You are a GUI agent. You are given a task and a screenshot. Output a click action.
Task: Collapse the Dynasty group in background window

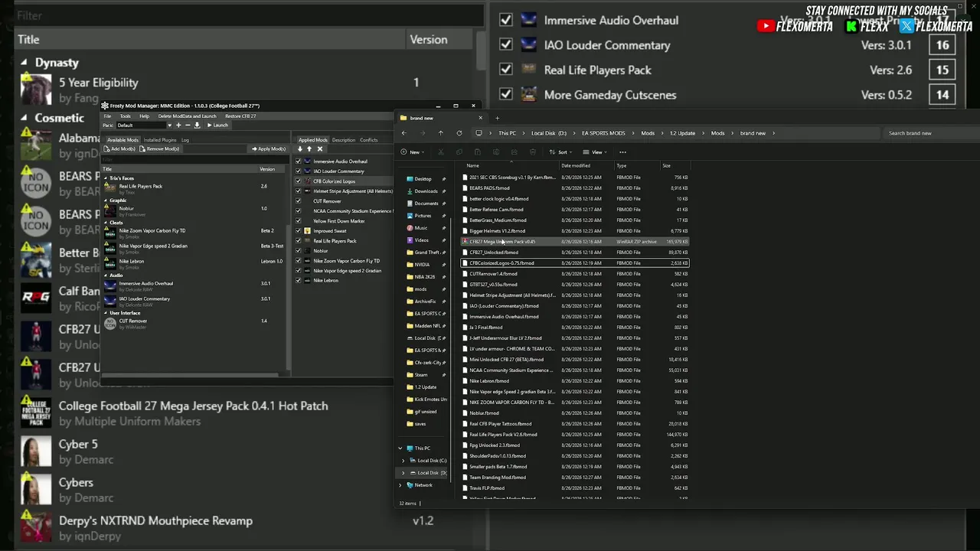(24, 63)
